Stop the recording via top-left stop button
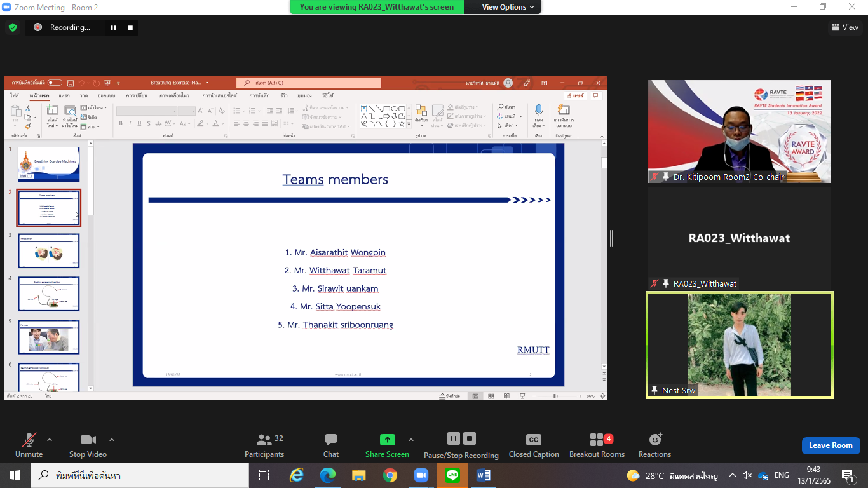 pyautogui.click(x=130, y=27)
